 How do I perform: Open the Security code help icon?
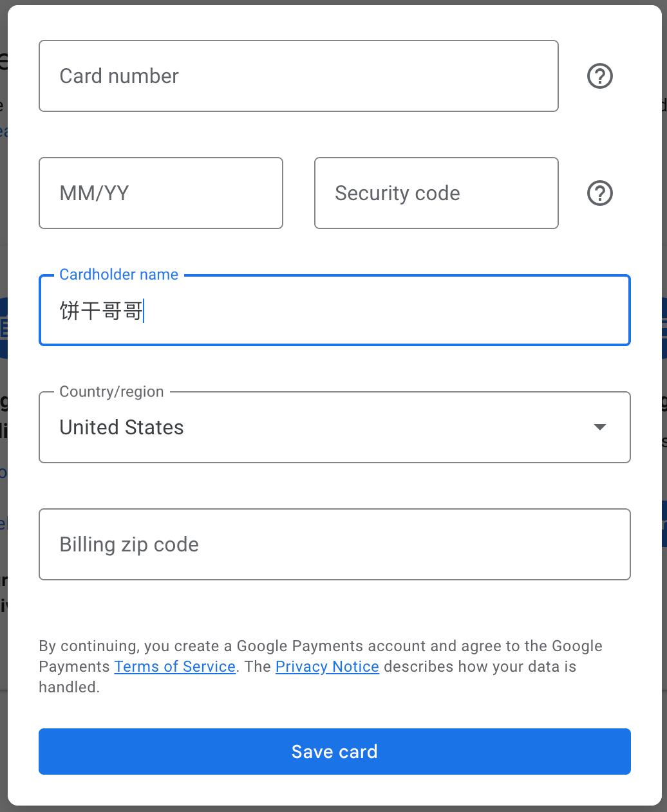pos(599,193)
